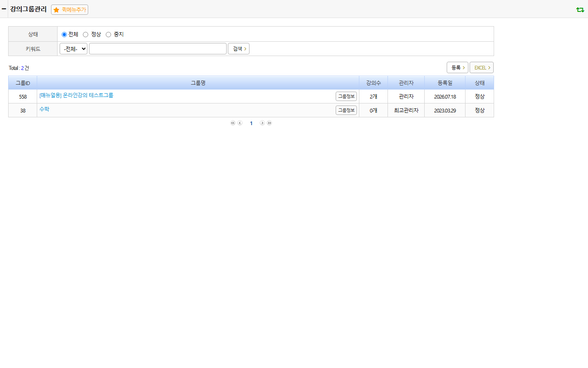Screen dimensions: 588x368
Task: Select the 전체 status radio button
Action: 64,34
